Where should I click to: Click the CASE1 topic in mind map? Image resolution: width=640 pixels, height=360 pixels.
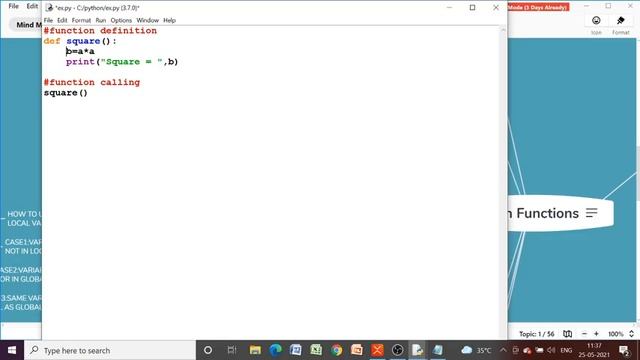pyautogui.click(x=22, y=247)
